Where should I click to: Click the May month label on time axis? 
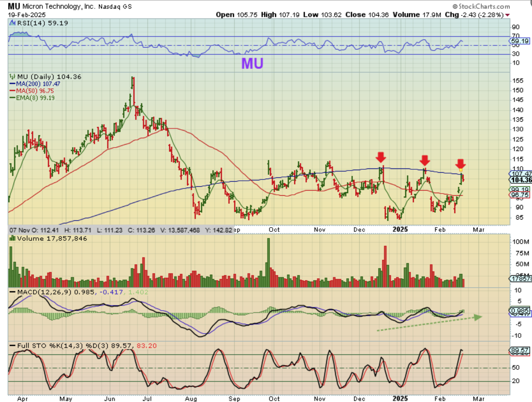pyautogui.click(x=66, y=399)
